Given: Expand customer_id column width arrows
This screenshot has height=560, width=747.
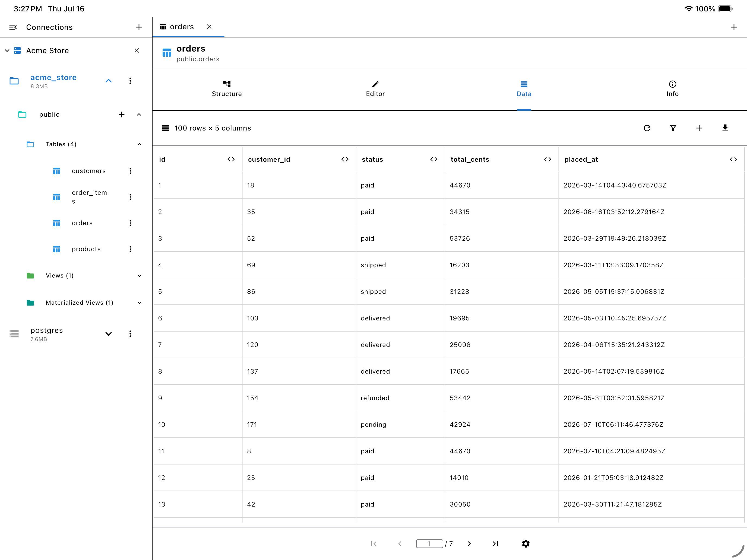Looking at the screenshot, I should [x=345, y=159].
